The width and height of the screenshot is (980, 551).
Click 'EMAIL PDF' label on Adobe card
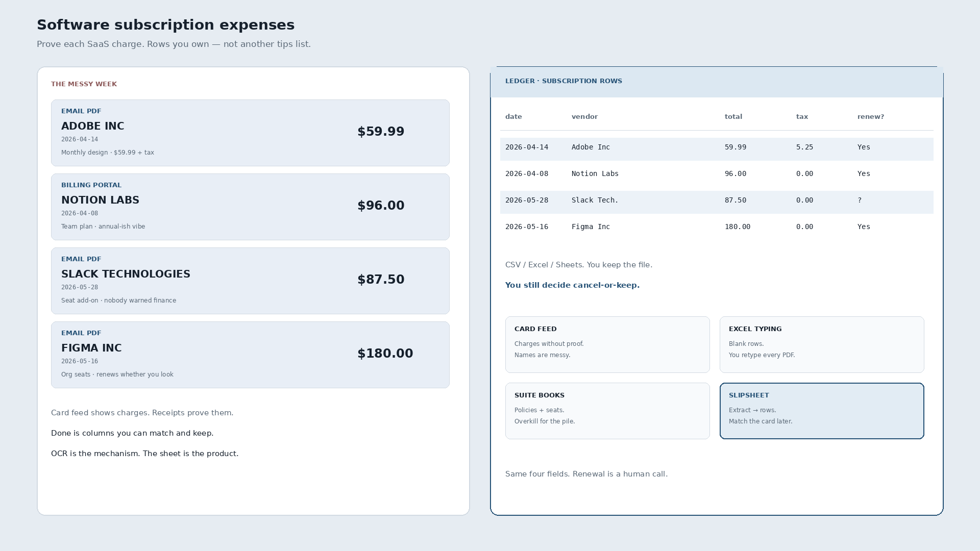tap(81, 111)
